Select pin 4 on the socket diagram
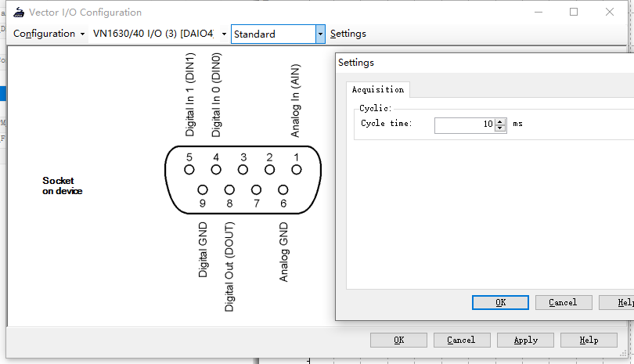634x364 pixels. (x=216, y=170)
